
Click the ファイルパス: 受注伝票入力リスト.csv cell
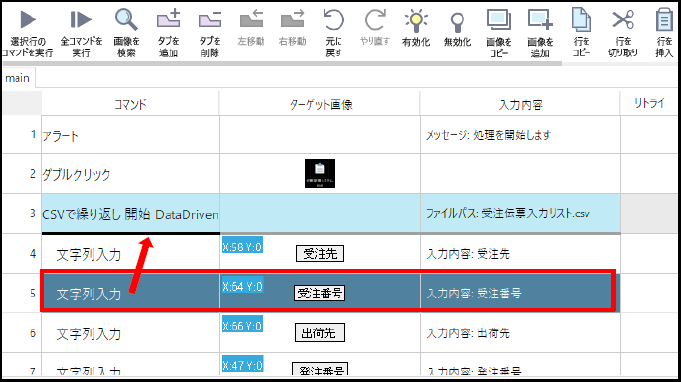pyautogui.click(x=520, y=214)
